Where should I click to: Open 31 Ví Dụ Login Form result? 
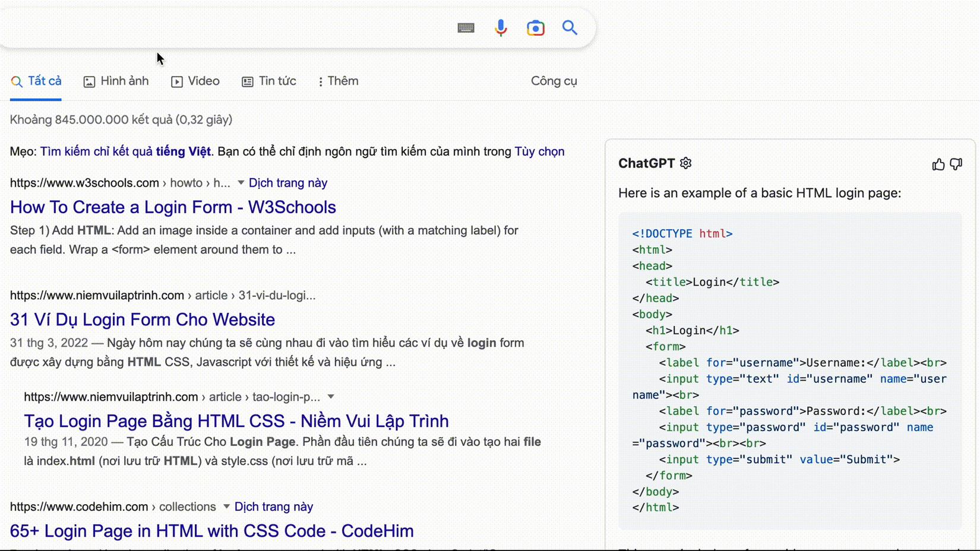(143, 319)
